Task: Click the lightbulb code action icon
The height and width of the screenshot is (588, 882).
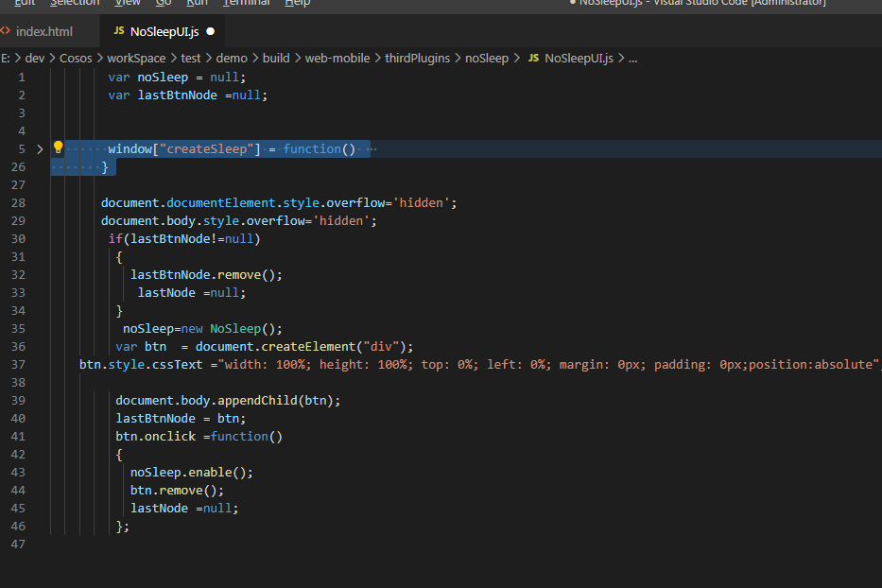Action: click(x=58, y=148)
